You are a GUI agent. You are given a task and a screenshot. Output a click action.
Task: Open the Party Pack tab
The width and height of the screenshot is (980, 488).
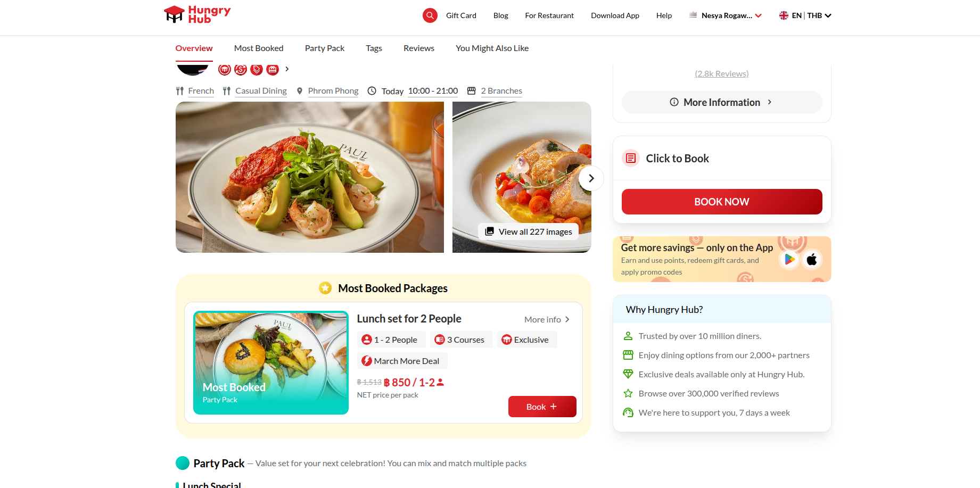click(x=325, y=48)
